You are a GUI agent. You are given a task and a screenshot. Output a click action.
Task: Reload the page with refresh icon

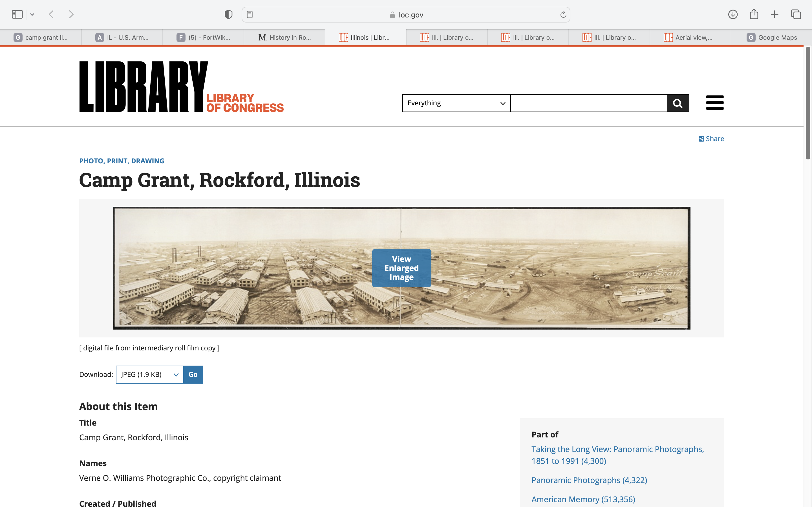pos(563,14)
